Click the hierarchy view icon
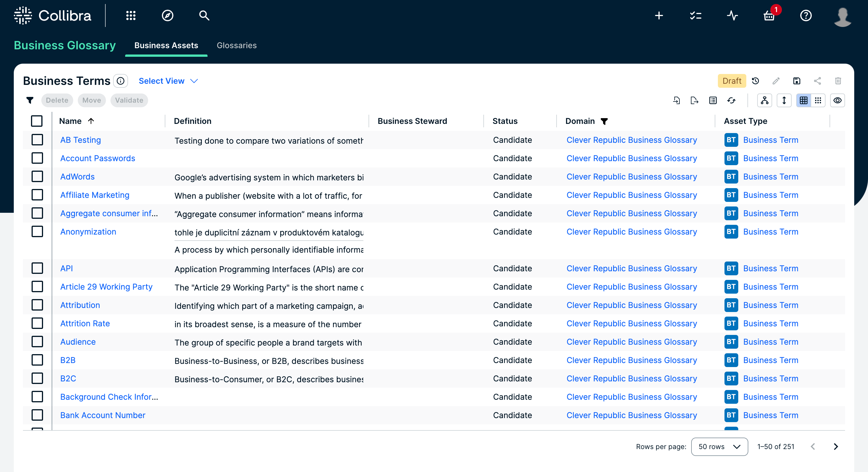868x472 pixels. coord(765,100)
